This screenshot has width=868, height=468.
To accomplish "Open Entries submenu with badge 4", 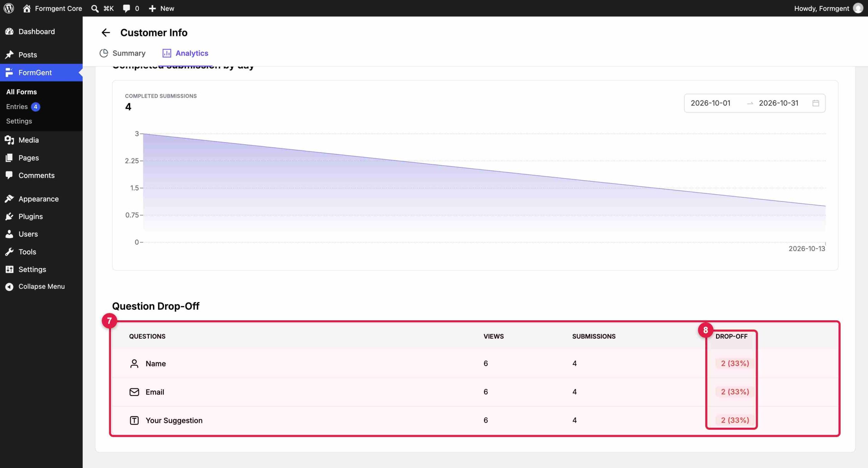I will [x=23, y=106].
